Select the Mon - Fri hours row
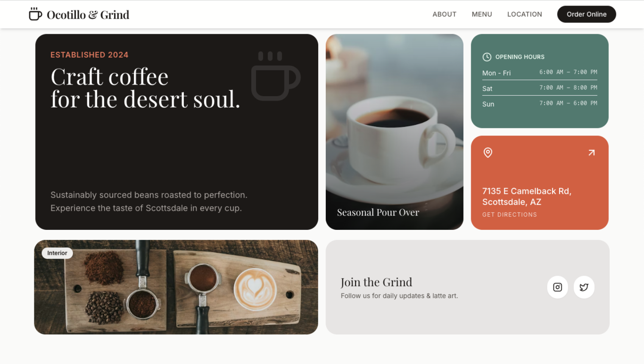The height and width of the screenshot is (364, 644). click(x=540, y=73)
